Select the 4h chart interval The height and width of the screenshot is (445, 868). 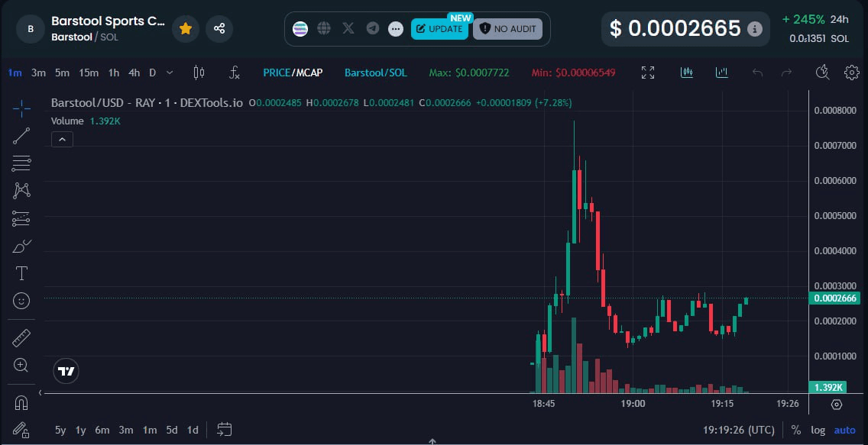coord(134,73)
